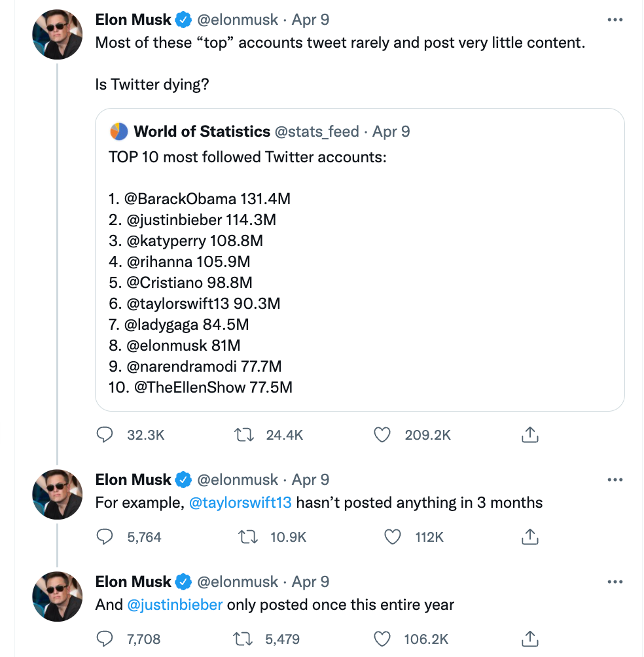The image size is (644, 657).
Task: Open more options on the taylorswift13 tweet
Action: pos(615,480)
